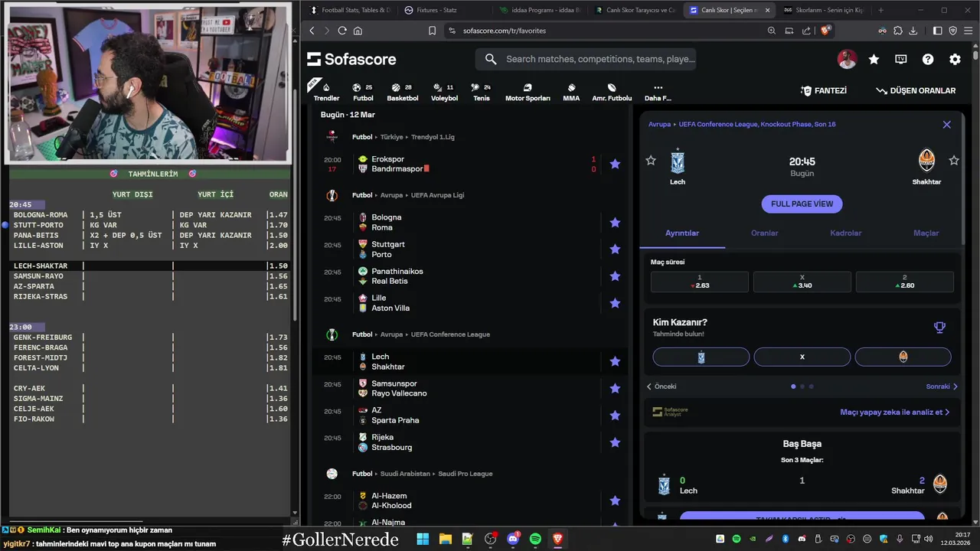Click the Sofascore search field
This screenshot has width=980, height=551.
click(586, 59)
